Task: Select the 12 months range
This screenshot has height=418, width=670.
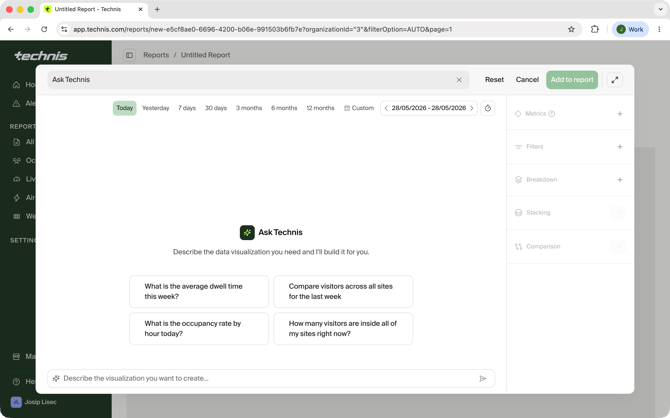Action: pos(320,108)
